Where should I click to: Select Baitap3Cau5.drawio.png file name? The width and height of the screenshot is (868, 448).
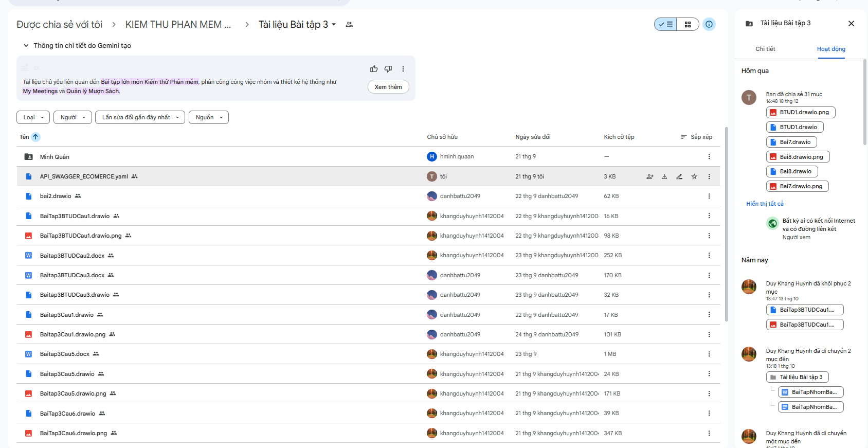point(73,393)
